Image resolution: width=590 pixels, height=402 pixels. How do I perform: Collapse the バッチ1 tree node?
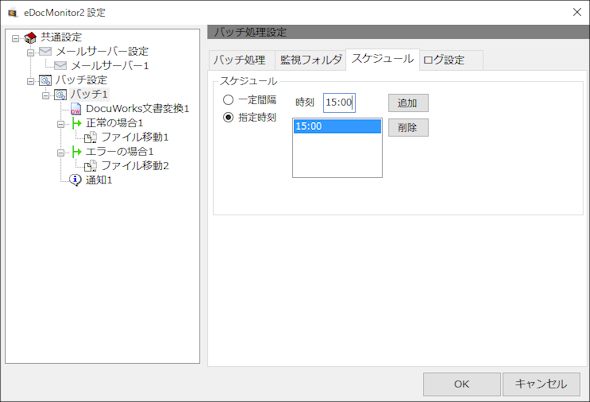tap(46, 95)
